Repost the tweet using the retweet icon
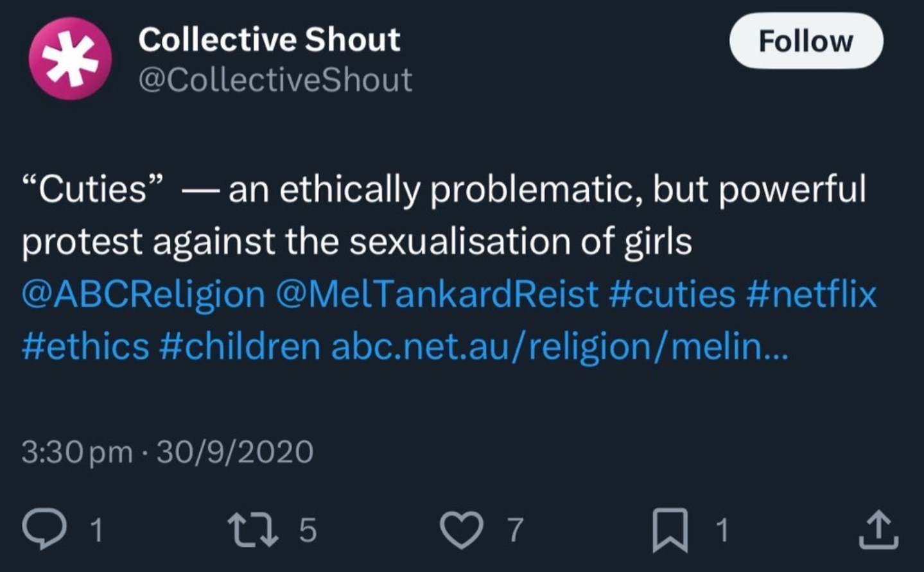This screenshot has width=924, height=572. click(253, 530)
